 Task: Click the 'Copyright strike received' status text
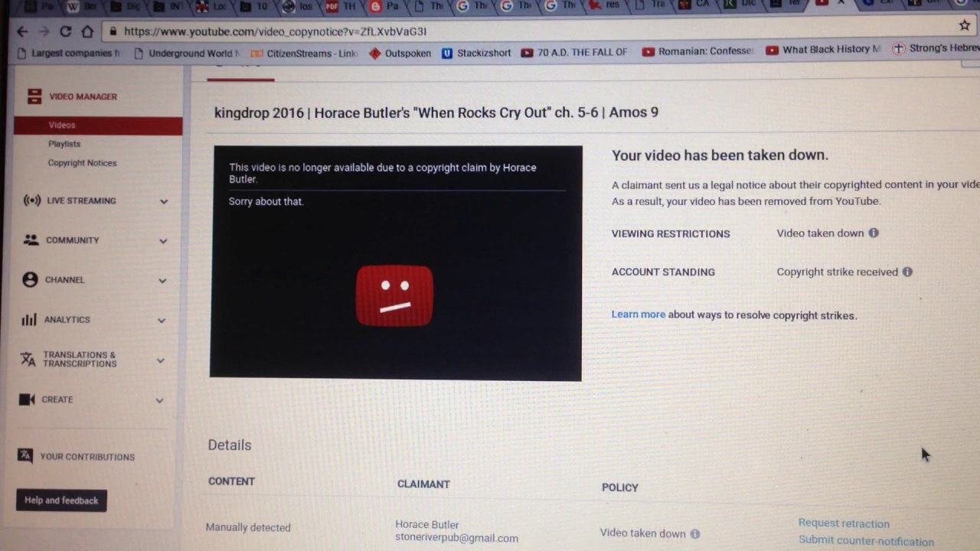[x=837, y=272]
